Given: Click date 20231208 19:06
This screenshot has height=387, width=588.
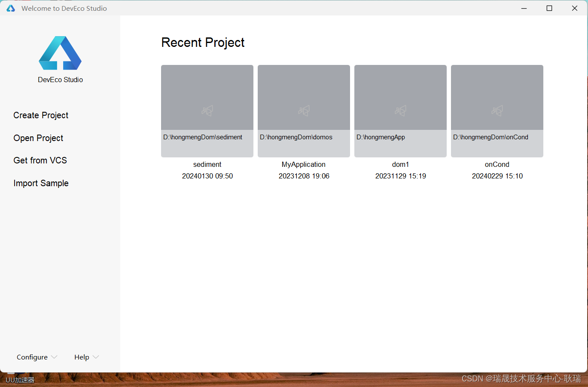Looking at the screenshot, I should [304, 176].
